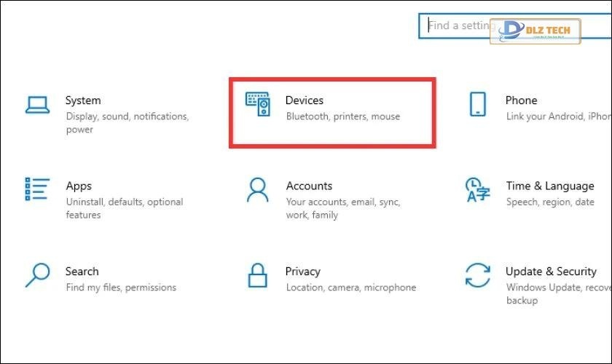Screen dimensions: 612x364
Task: Select the Phone category heading
Action: click(521, 100)
